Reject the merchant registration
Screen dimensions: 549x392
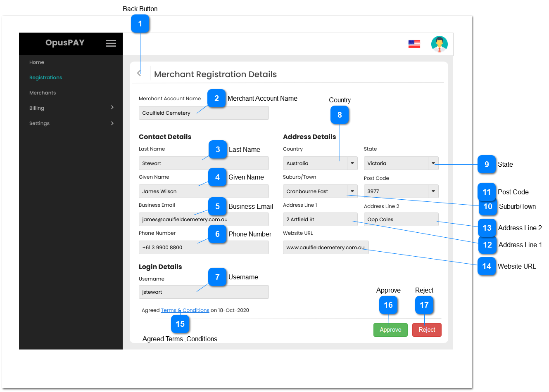[x=426, y=330]
